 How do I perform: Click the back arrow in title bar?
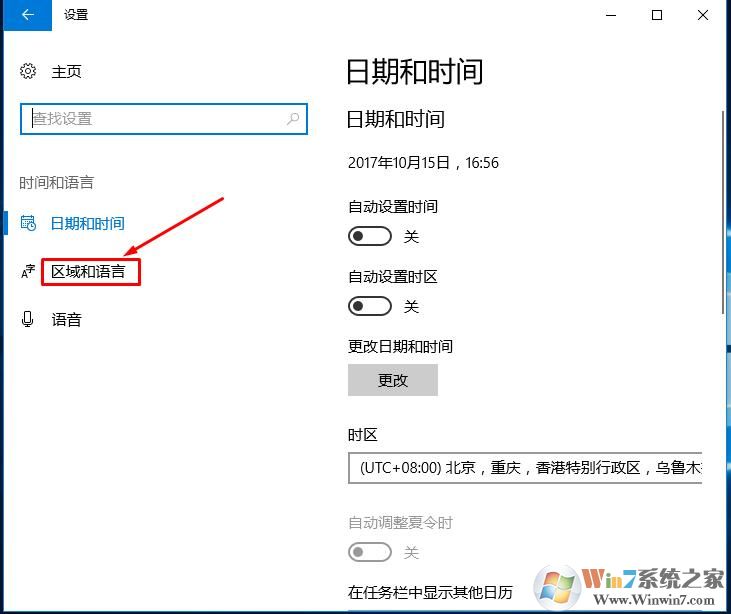[x=28, y=15]
